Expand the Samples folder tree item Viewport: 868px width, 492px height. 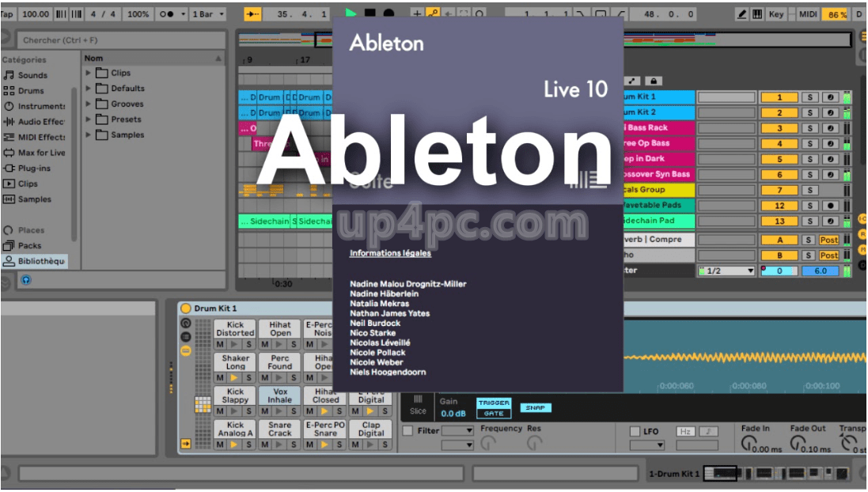point(88,134)
